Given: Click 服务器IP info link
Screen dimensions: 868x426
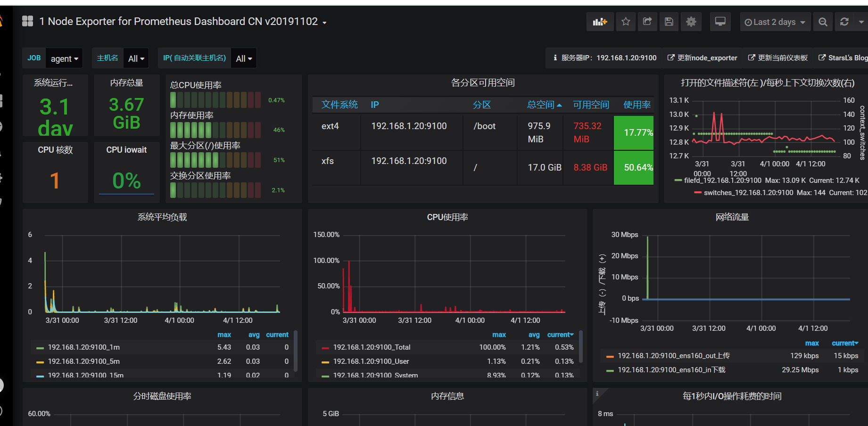Looking at the screenshot, I should click(604, 58).
